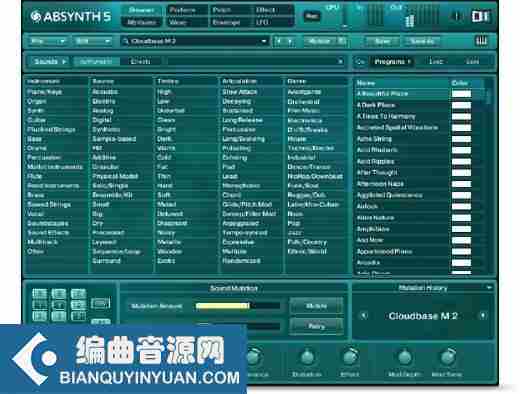Toggle the Rec button
Viewport: 520px width, 394px height.
tap(312, 16)
